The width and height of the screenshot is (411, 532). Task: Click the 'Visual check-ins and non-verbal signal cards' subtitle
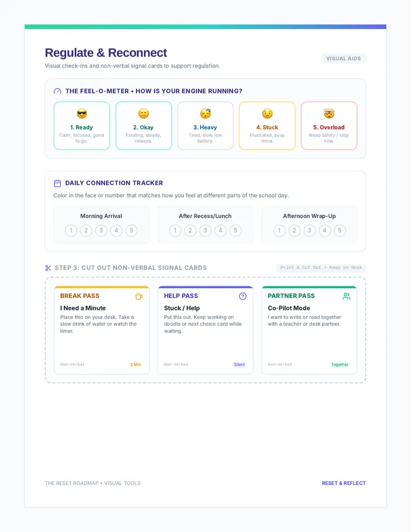pos(132,66)
